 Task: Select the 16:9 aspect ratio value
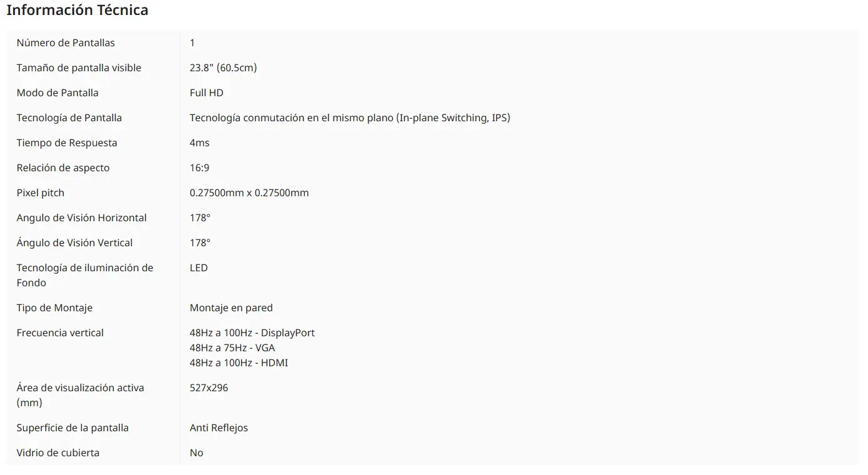199,167
